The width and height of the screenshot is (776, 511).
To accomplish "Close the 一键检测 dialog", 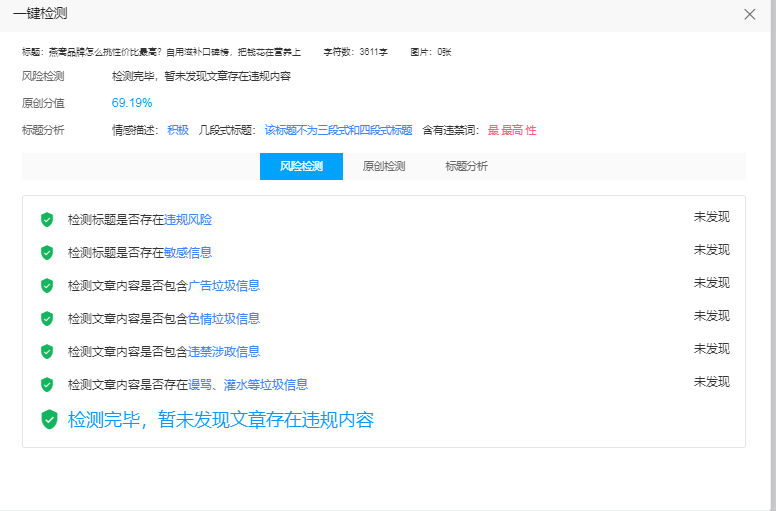I will tap(750, 14).
